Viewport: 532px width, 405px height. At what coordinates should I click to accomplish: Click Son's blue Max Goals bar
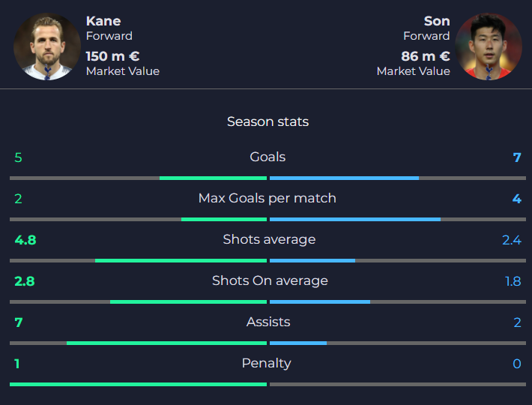355,219
